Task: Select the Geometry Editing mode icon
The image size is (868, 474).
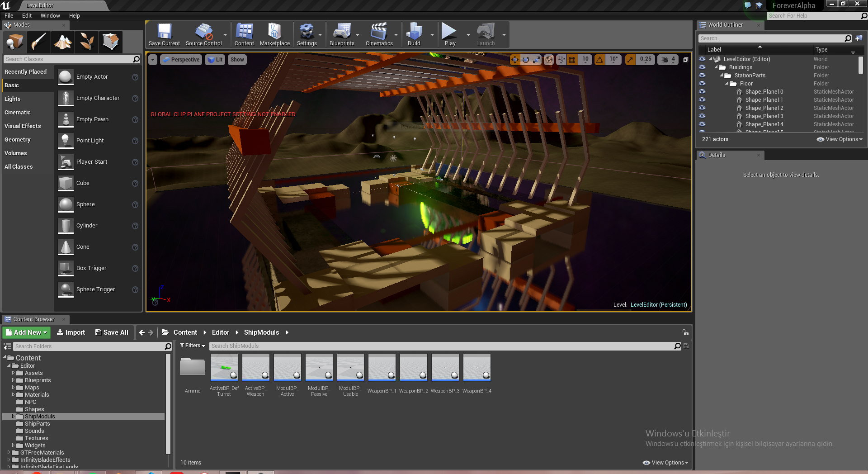Action: tap(111, 42)
